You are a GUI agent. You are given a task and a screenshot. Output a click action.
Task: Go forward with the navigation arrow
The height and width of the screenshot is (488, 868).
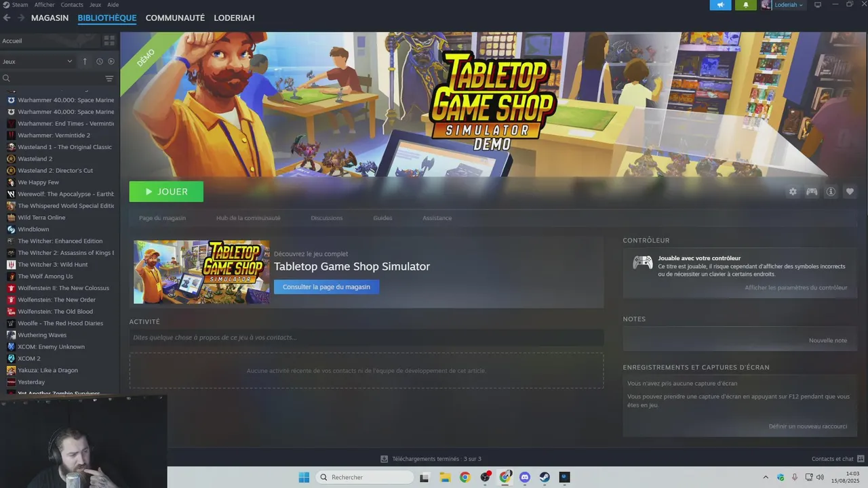pos(21,18)
